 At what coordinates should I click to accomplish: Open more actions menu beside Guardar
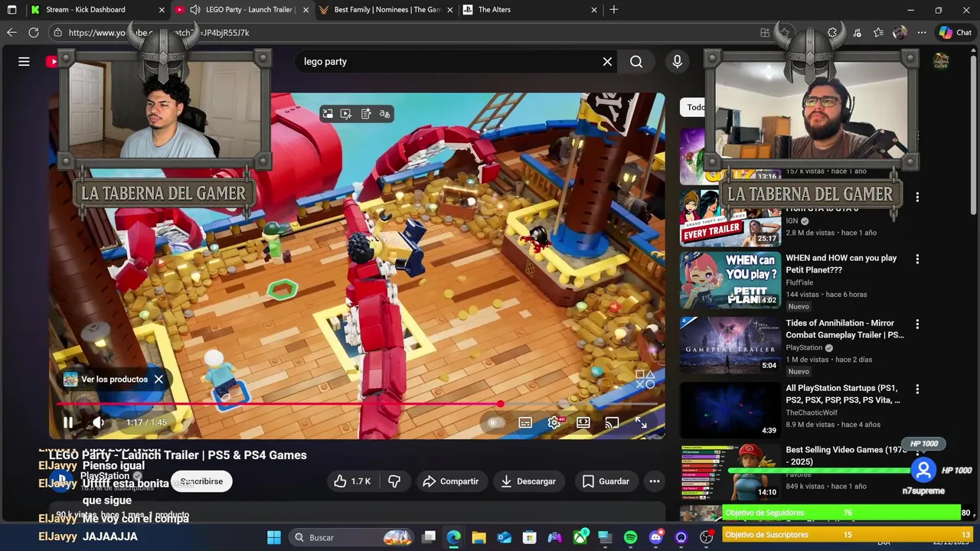point(655,481)
